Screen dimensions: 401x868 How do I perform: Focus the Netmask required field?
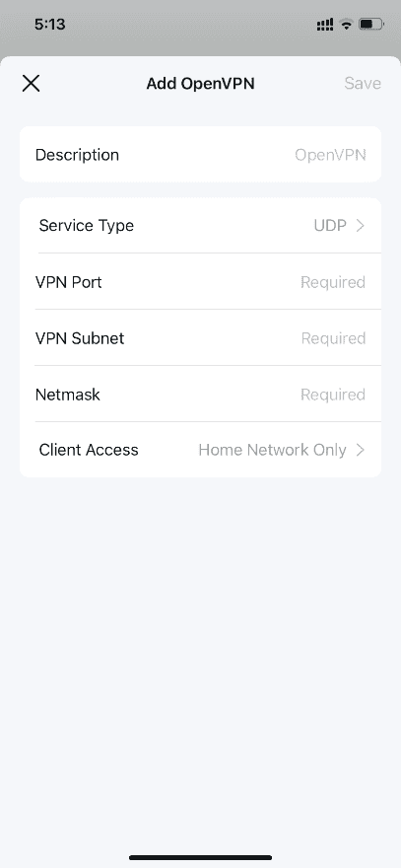[333, 395]
